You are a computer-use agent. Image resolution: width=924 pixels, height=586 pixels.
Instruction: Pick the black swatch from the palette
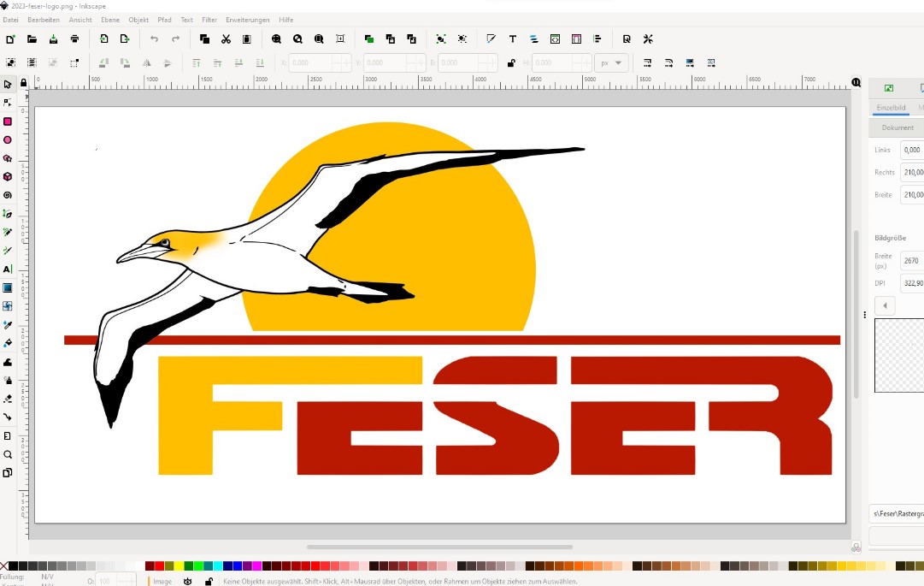tap(13, 566)
